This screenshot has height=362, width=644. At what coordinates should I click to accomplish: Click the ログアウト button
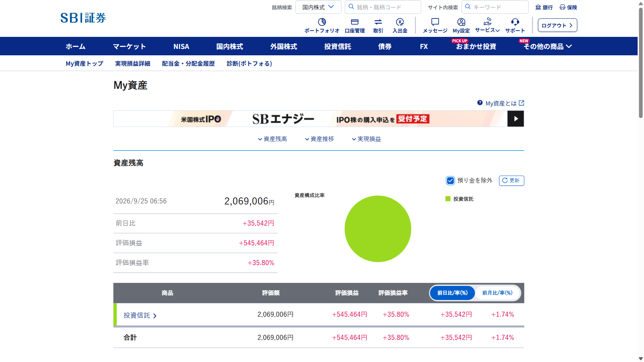tap(557, 25)
